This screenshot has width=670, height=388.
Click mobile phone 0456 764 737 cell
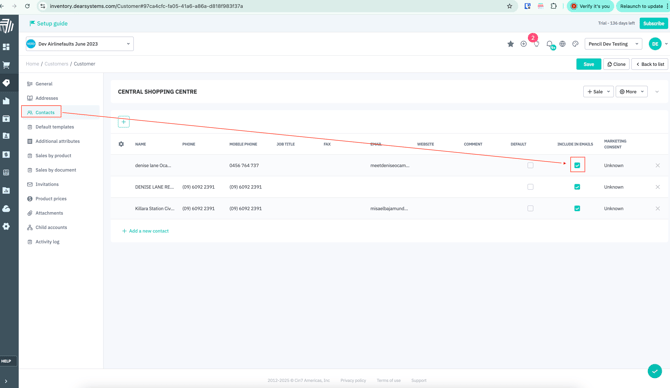point(244,165)
